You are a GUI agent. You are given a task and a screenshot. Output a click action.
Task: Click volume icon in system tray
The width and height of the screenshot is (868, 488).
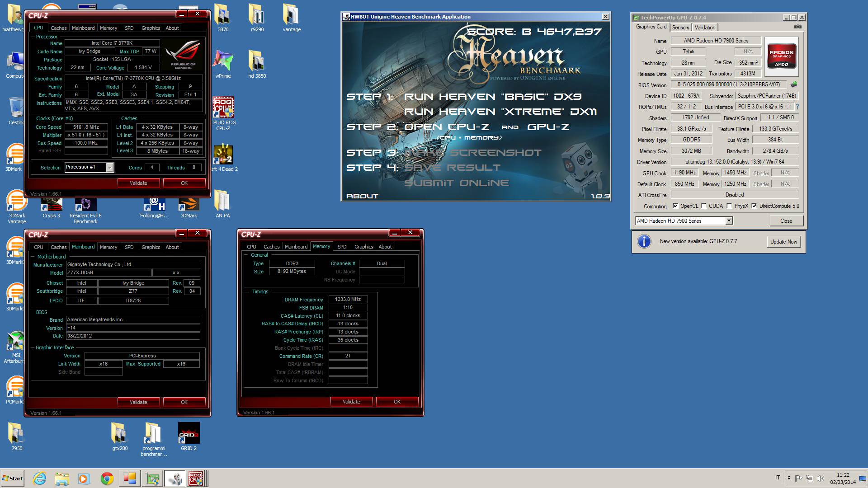pos(821,478)
